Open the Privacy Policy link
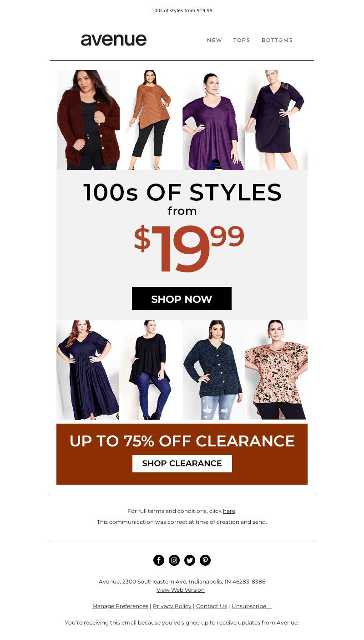 [x=172, y=606]
